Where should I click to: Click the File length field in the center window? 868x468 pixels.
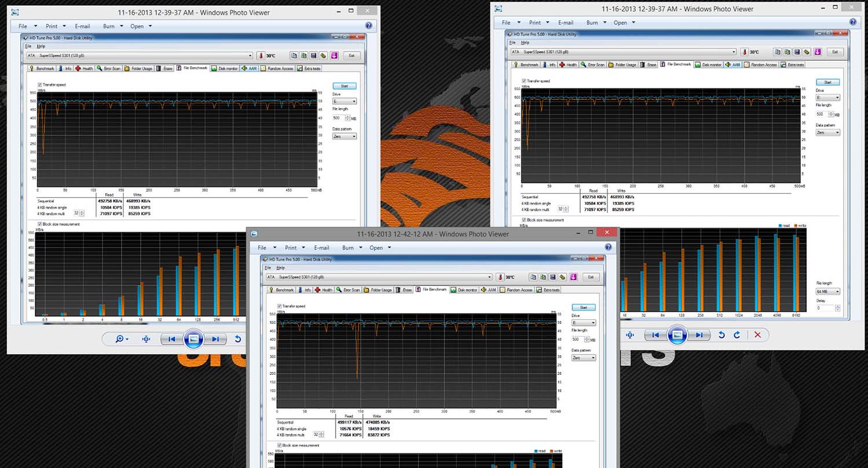576,339
